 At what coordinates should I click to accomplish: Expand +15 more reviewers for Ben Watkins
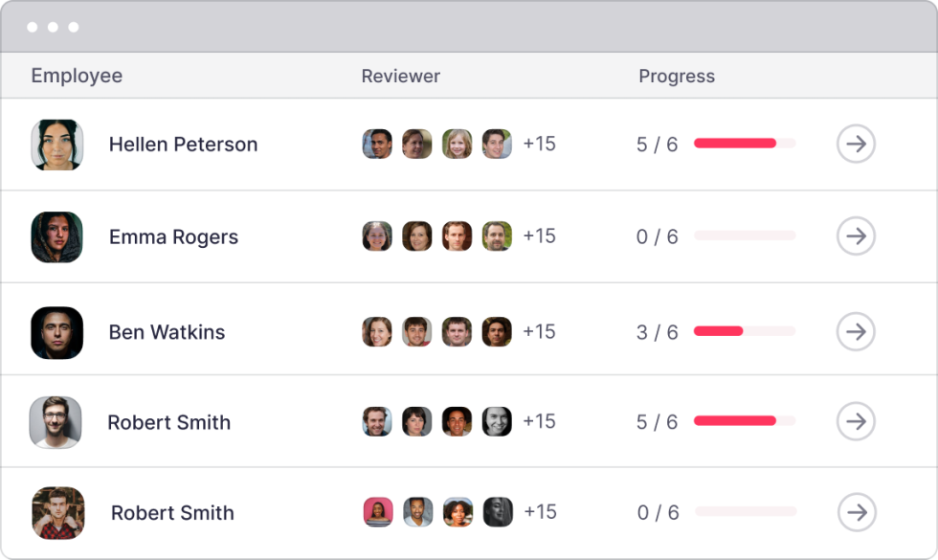click(x=539, y=331)
